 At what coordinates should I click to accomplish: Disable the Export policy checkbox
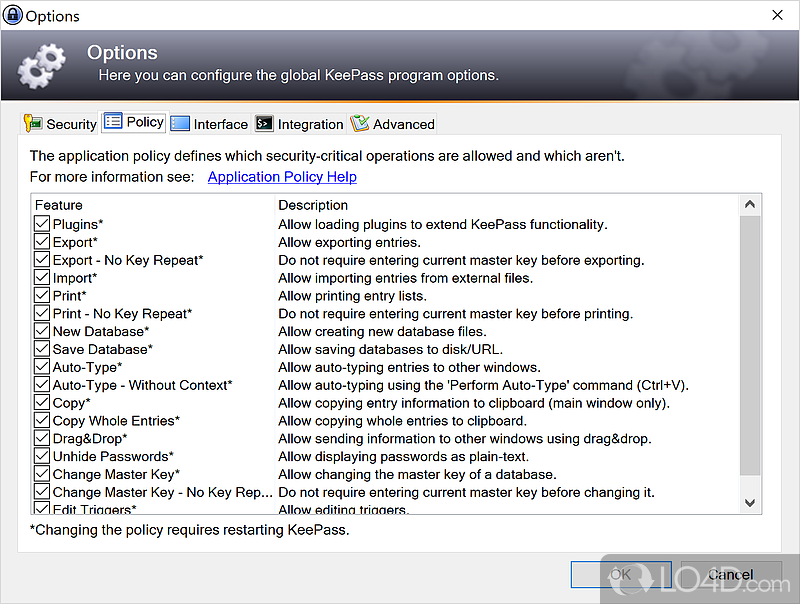click(x=42, y=242)
